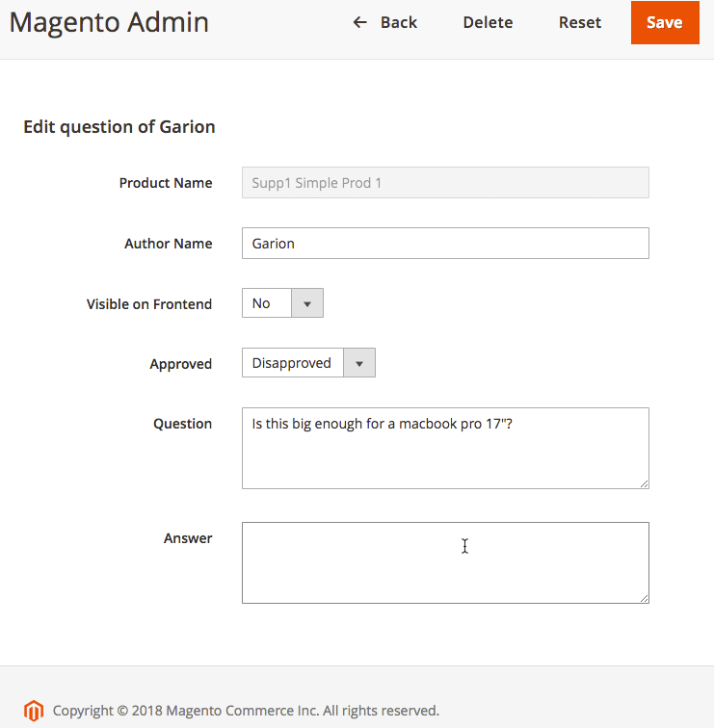
Task: Click into the empty Answer text area
Action: (x=444, y=562)
